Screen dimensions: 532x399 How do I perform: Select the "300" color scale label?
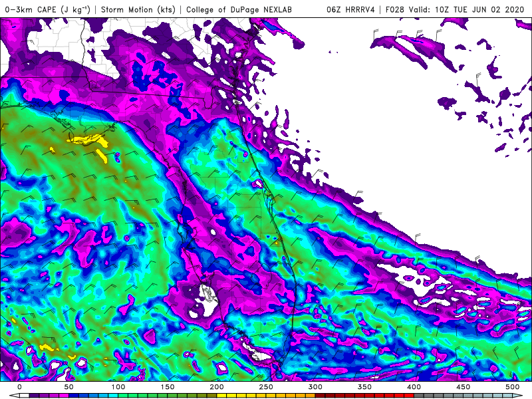pyautogui.click(x=315, y=387)
